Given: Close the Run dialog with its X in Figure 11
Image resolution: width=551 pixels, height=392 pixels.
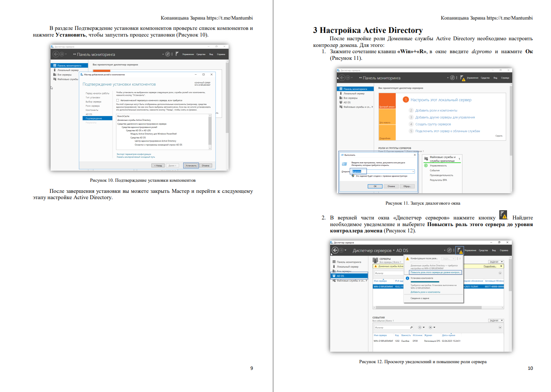Looking at the screenshot, I should coord(415,155).
